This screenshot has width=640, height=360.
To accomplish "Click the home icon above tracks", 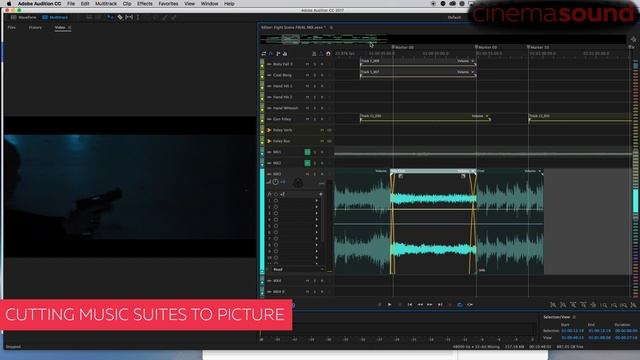I will (328, 53).
